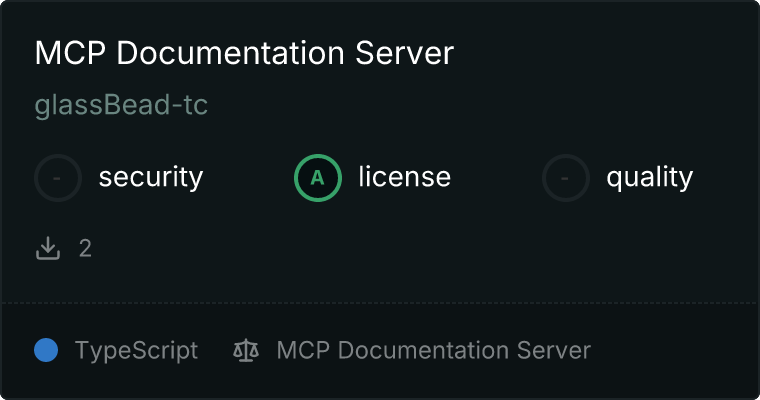Image resolution: width=760 pixels, height=400 pixels.
Task: Select the license label beside A badge
Action: 404,178
